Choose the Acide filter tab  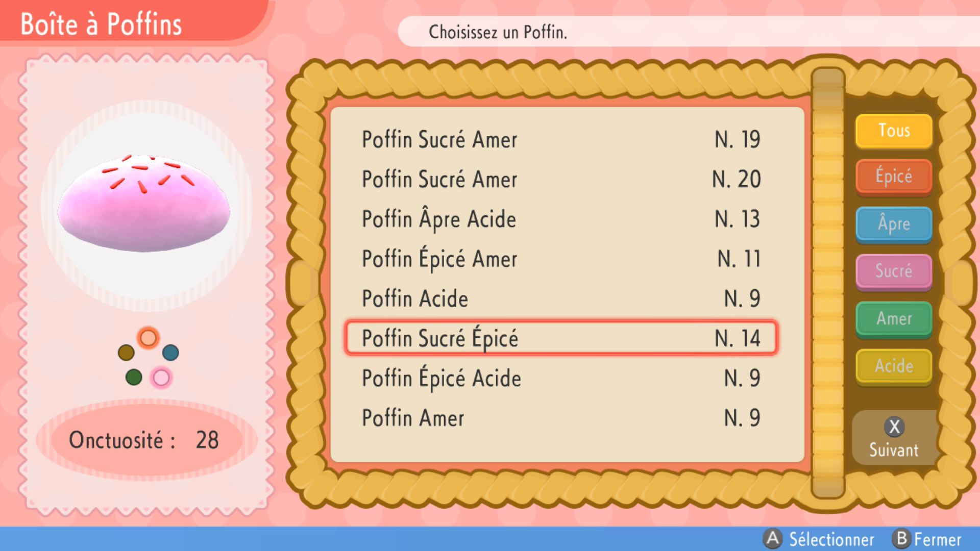tap(894, 366)
